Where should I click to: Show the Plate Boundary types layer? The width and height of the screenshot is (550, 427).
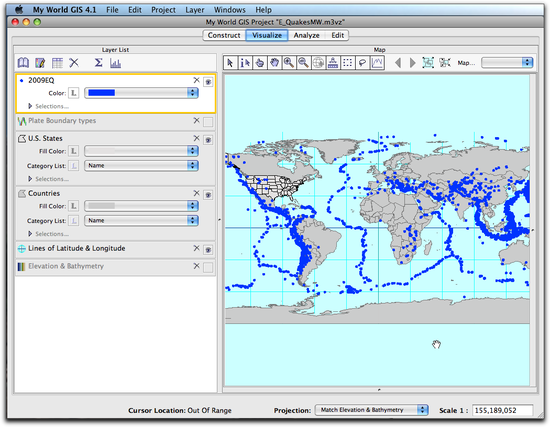coord(208,122)
